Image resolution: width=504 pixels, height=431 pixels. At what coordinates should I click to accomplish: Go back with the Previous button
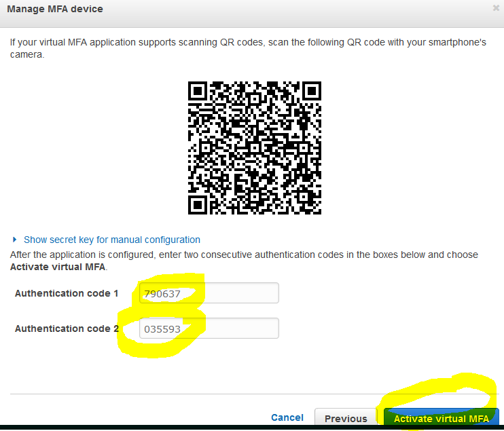tap(346, 418)
